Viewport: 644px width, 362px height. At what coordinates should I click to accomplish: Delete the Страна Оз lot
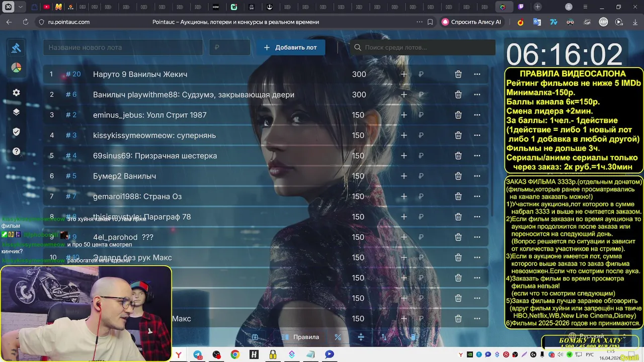(458, 197)
